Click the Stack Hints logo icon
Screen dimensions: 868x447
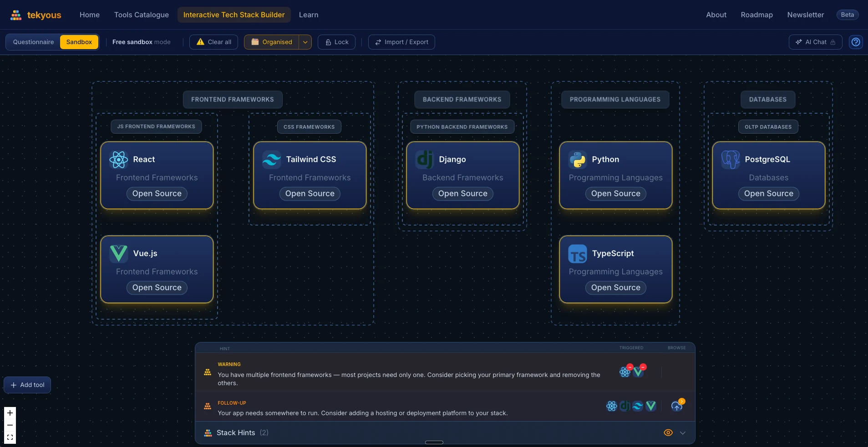[208, 433]
